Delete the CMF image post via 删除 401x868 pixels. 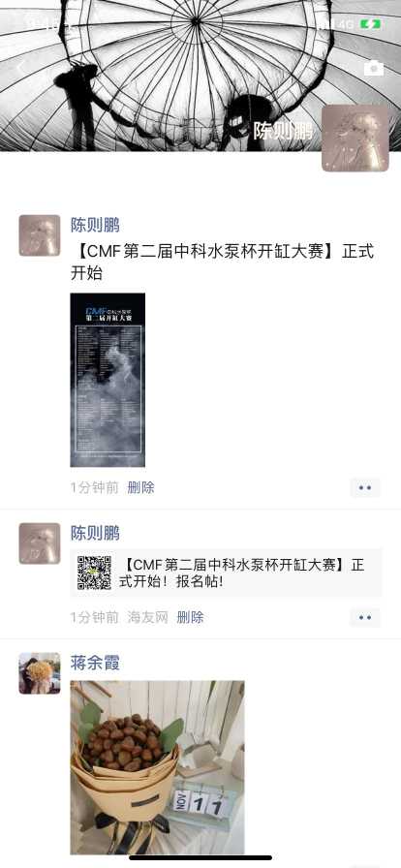(x=140, y=487)
